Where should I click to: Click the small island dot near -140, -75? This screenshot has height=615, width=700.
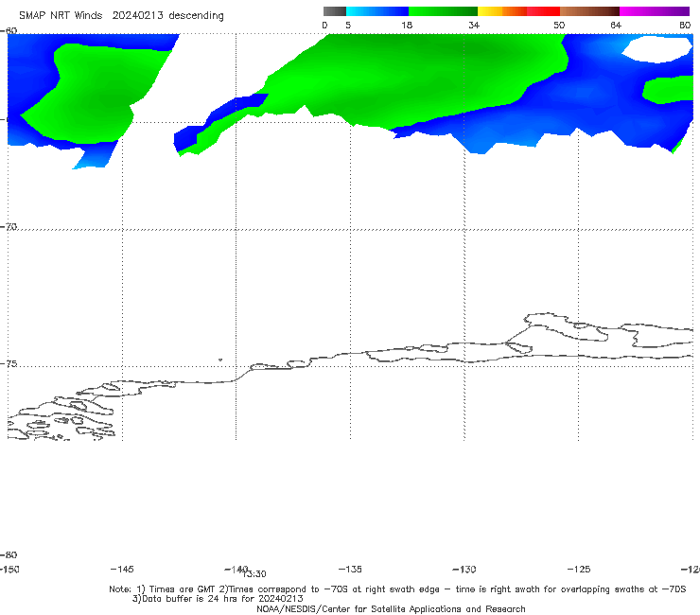click(220, 360)
